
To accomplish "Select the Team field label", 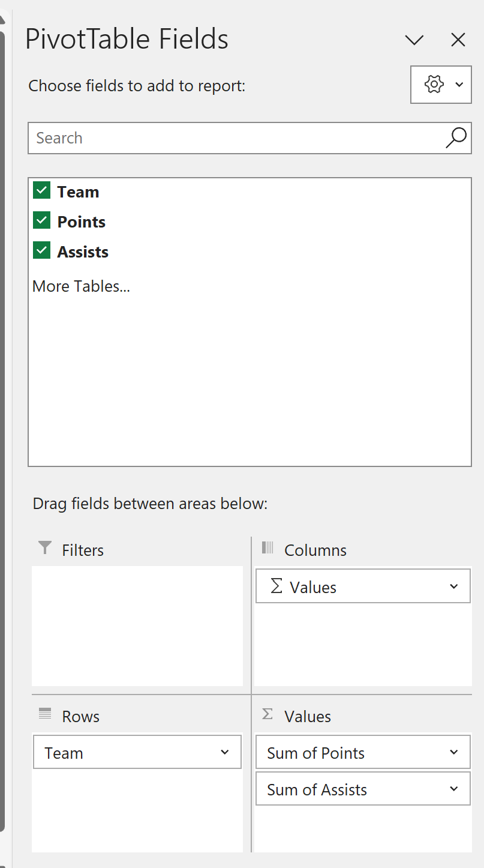I will pos(79,191).
